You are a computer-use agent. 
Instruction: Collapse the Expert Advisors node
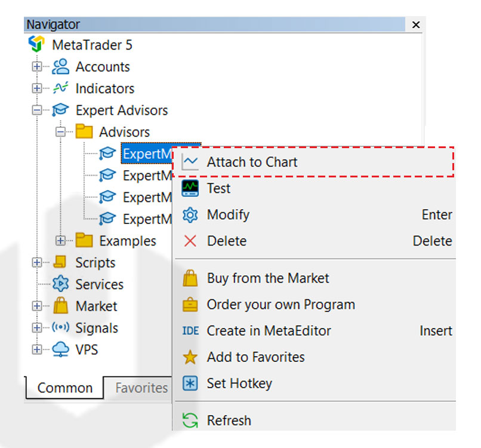click(37, 111)
